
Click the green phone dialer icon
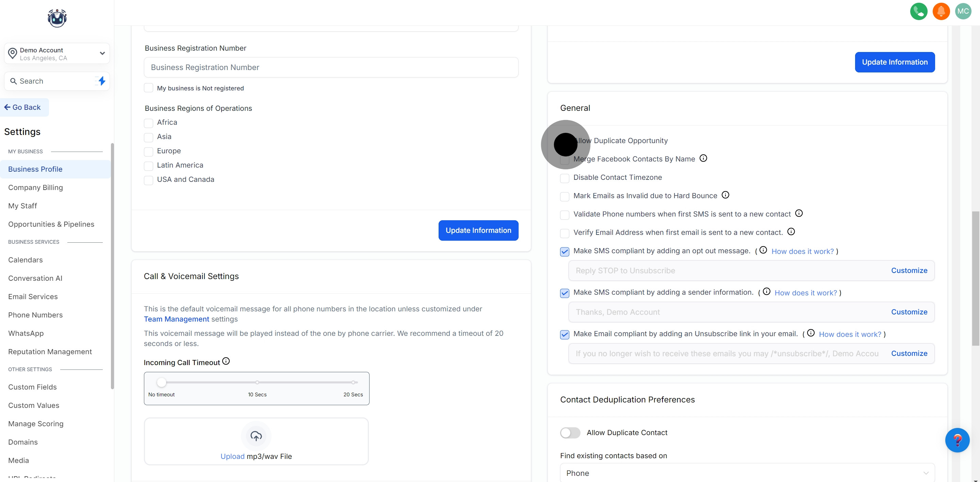(918, 11)
